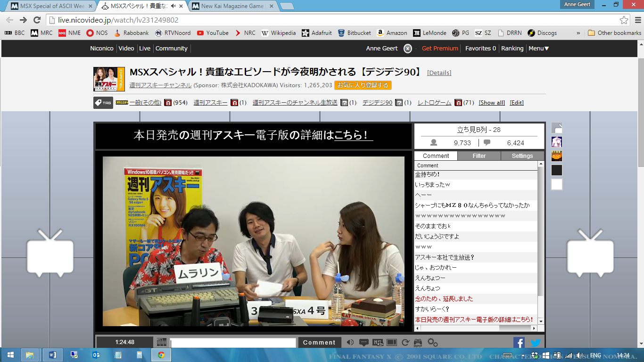Open dictionary icon next to レトロゲーム tag
This screenshot has width=644, height=362.
pyautogui.click(x=458, y=103)
